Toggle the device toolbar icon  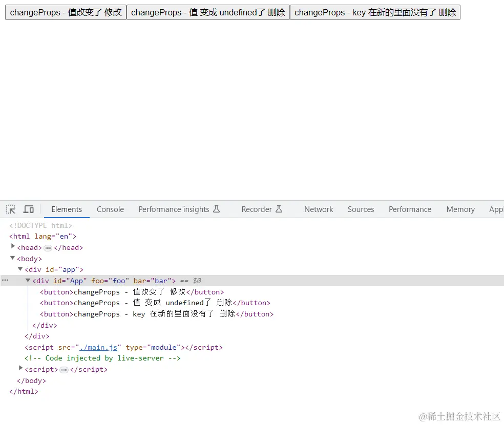pos(29,209)
